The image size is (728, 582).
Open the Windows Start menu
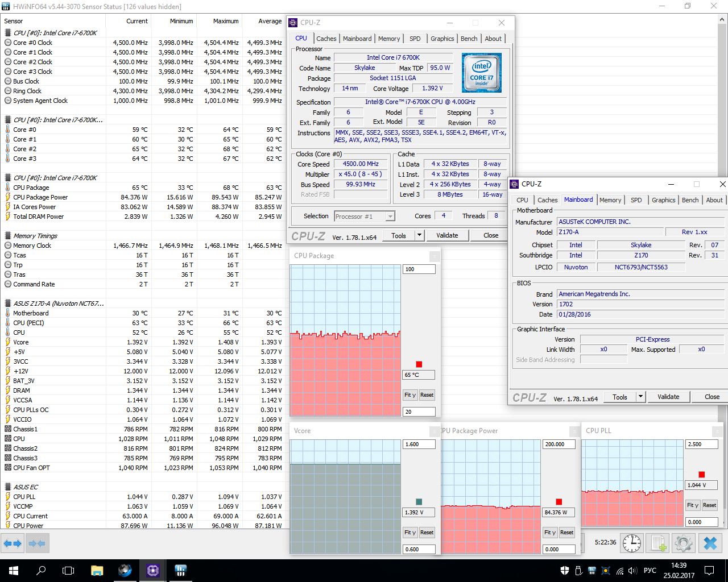coord(14,571)
